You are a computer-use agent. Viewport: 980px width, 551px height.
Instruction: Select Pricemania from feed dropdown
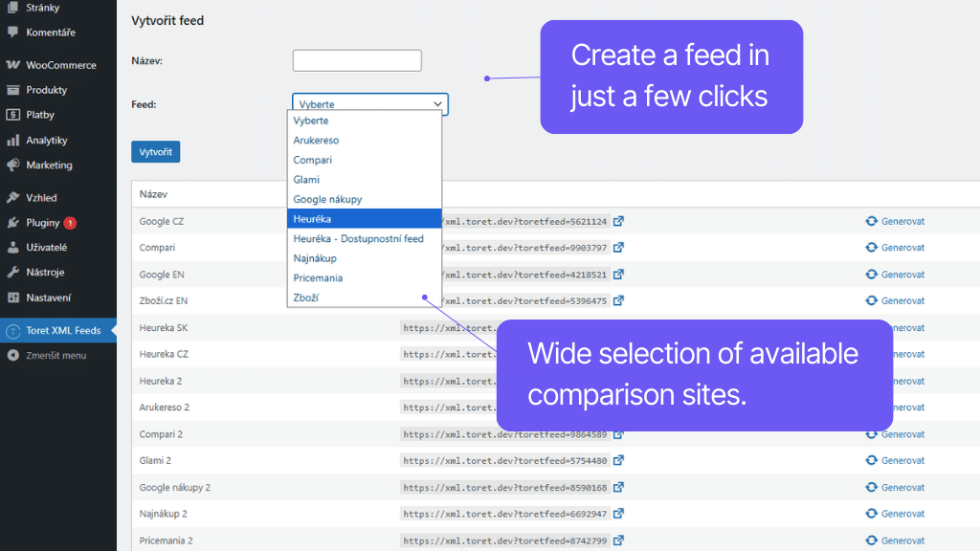[x=365, y=278]
